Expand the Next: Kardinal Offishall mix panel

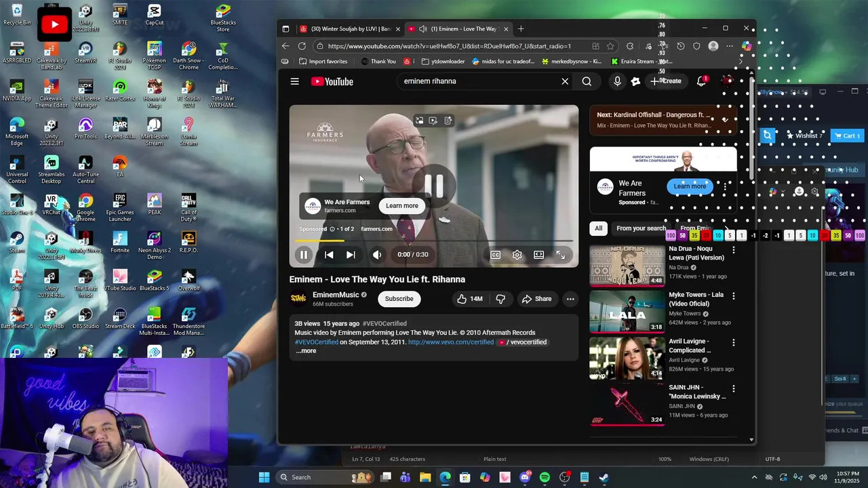pyautogui.click(x=725, y=120)
